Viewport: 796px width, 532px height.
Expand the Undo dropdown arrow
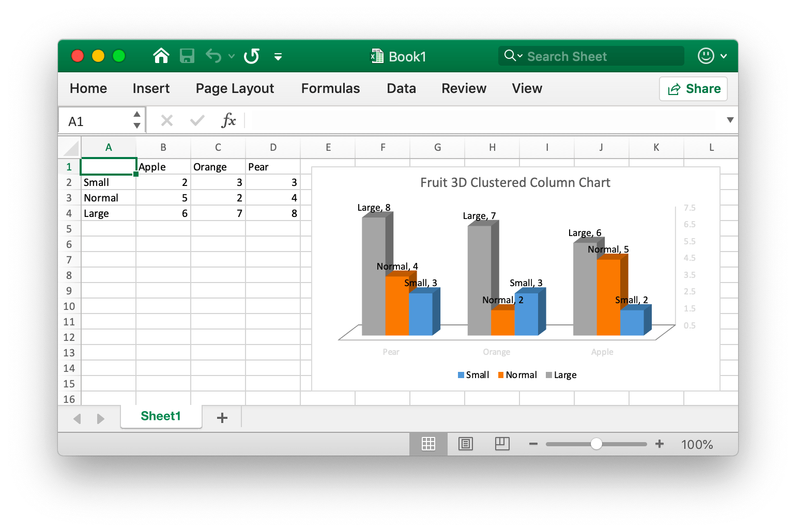click(231, 56)
